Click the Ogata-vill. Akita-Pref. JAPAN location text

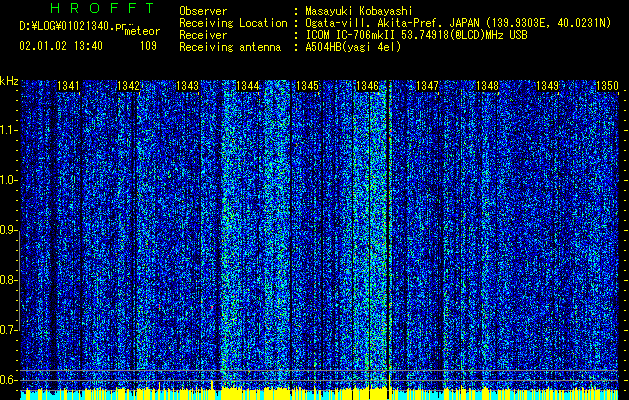458,23
